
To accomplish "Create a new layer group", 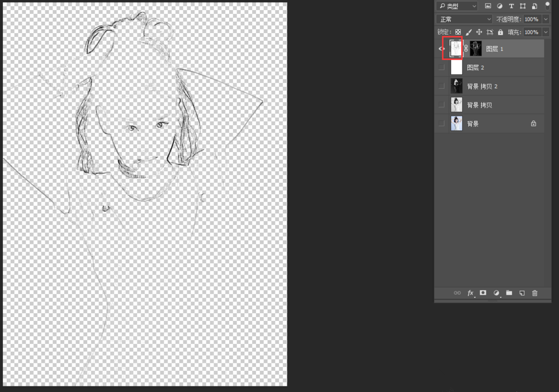I will click(509, 292).
